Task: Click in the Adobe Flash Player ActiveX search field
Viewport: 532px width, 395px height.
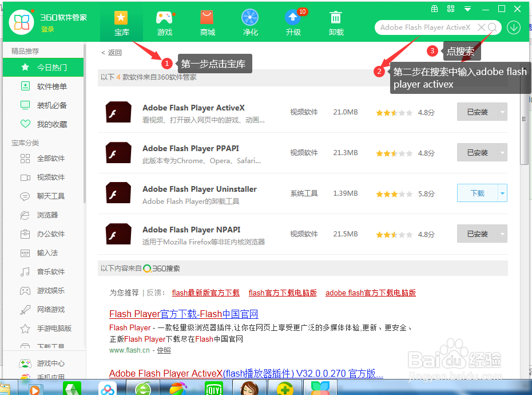Action: 425,27
